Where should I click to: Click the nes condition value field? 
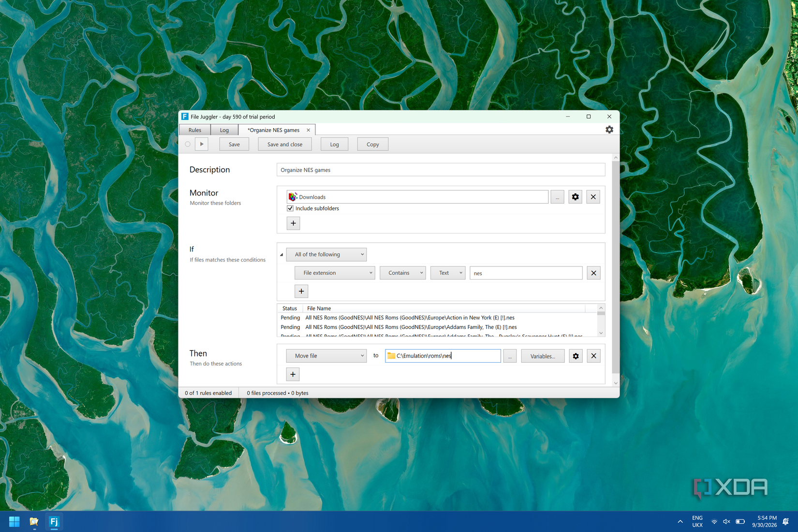526,273
